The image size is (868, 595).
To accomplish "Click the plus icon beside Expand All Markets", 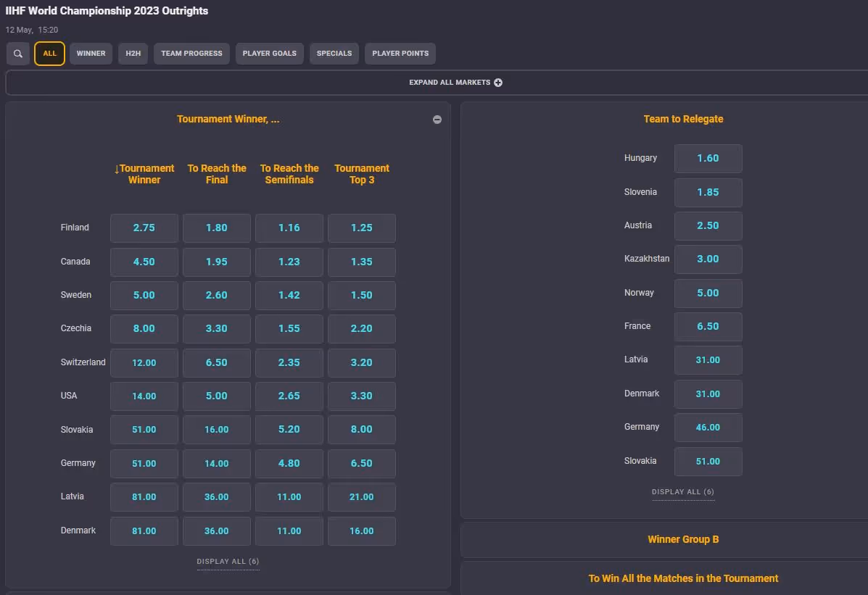I will (498, 83).
